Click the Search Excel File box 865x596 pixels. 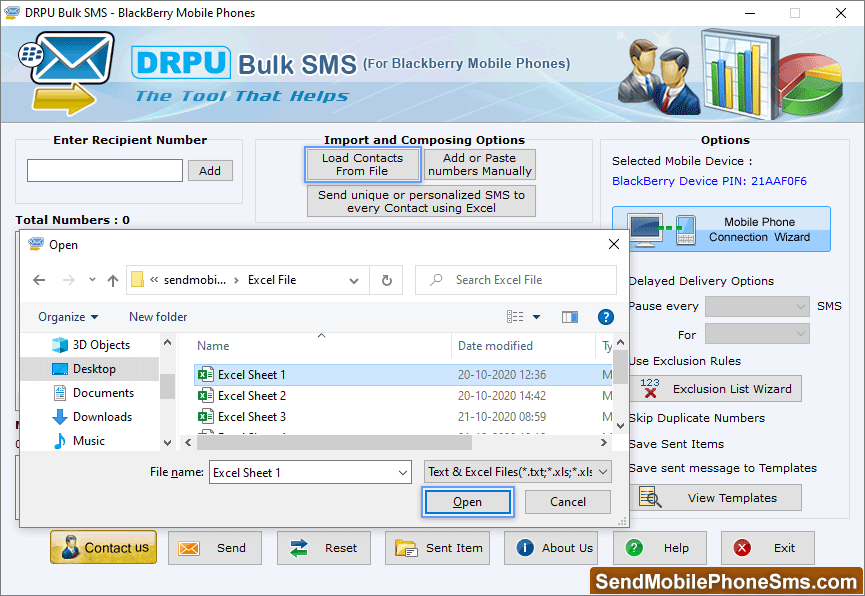(515, 280)
